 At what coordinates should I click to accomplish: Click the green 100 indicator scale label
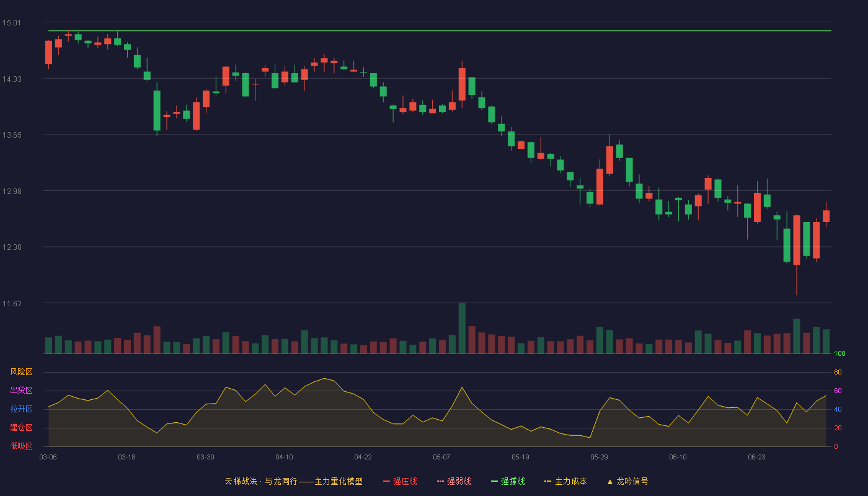click(x=839, y=354)
